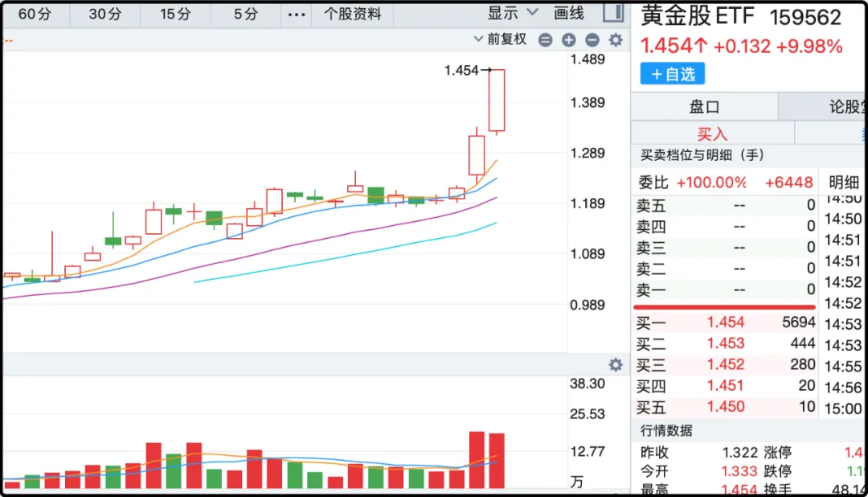Viewport: 868px width, 497px height.
Task: Expand the 显示 dropdown
Action: [512, 13]
